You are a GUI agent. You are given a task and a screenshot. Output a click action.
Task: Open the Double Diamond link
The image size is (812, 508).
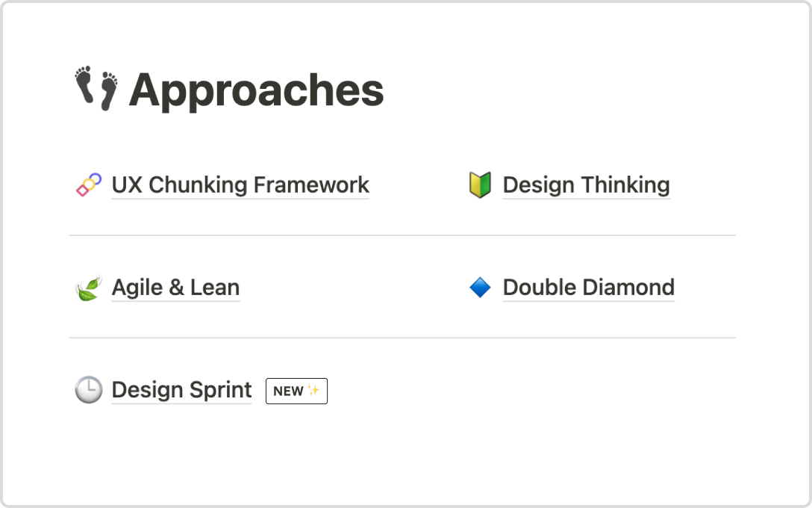(588, 288)
